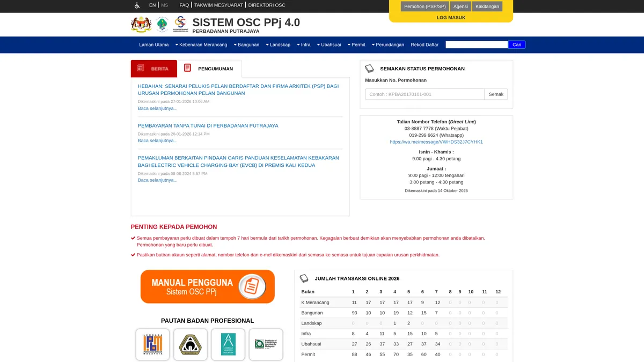Switch to the Pengumuman tab
644x362 pixels.
[210, 69]
